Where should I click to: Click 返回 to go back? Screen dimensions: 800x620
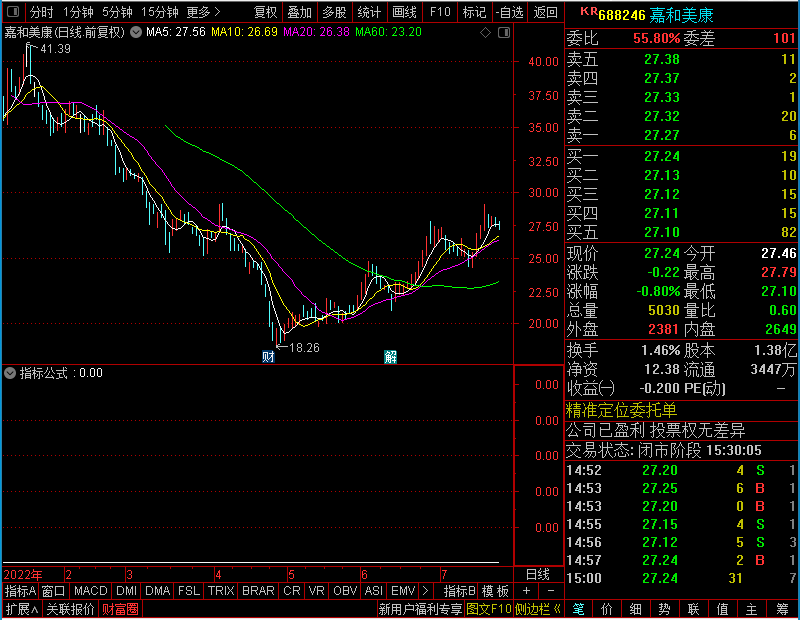point(545,12)
